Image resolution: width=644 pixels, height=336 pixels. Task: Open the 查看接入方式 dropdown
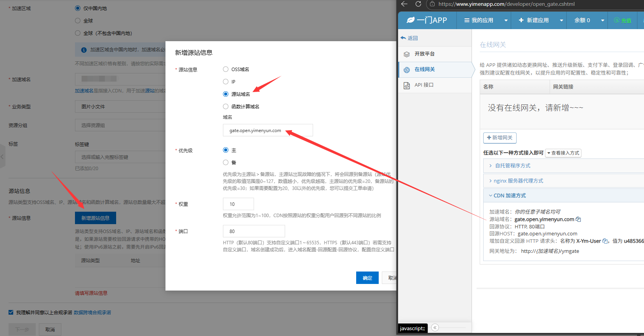[x=563, y=153]
